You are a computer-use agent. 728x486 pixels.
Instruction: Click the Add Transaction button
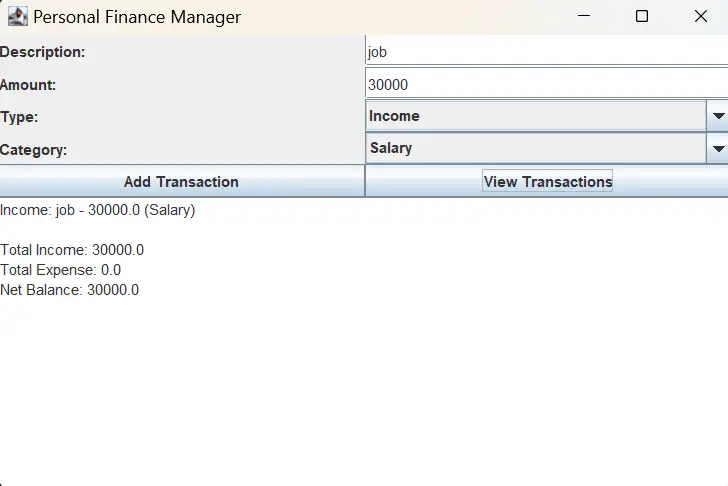(x=182, y=181)
